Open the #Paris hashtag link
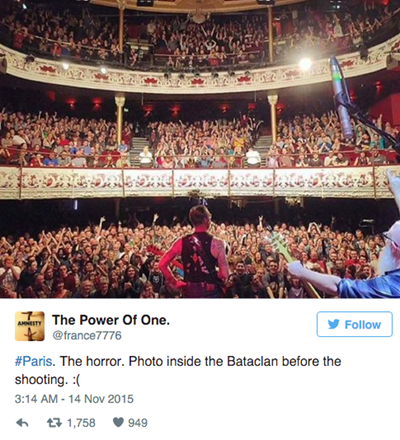 tap(33, 361)
